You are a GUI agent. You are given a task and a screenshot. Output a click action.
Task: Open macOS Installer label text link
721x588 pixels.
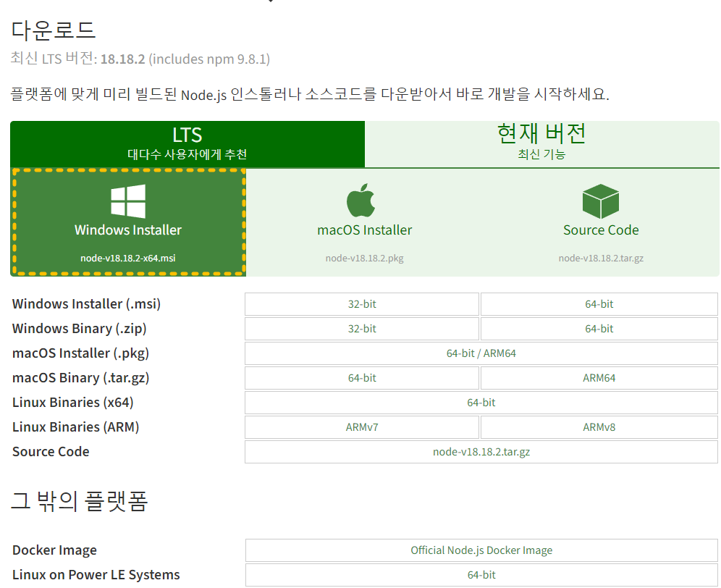point(365,230)
